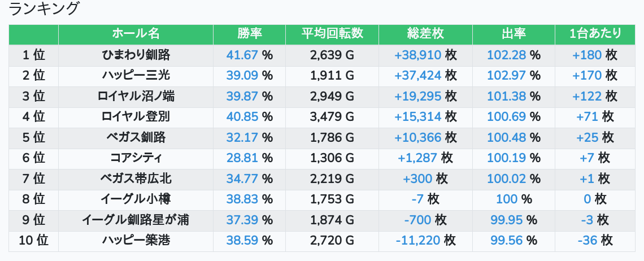Select the ハッピー三光 hall entry

(x=136, y=76)
